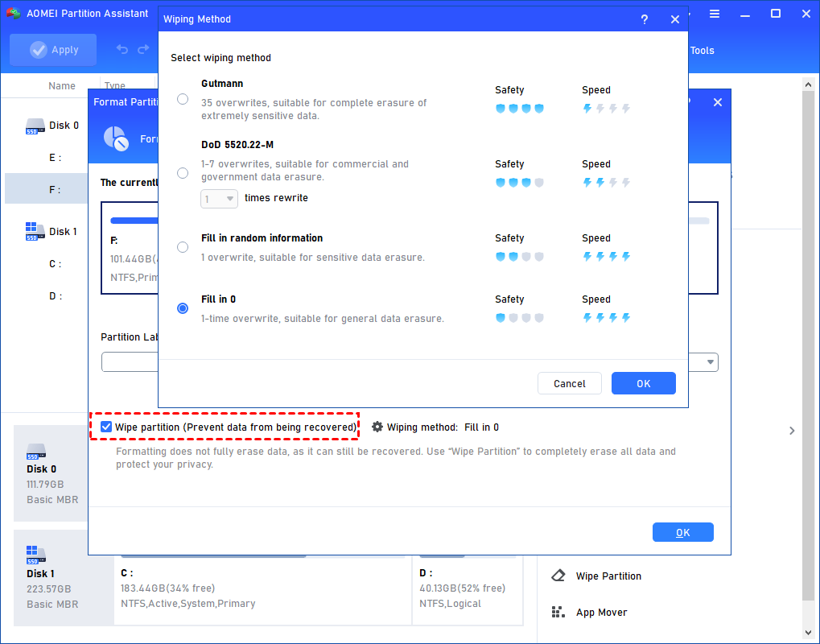Viewport: 820px width, 644px height.
Task: Click the App Mover grid icon
Action: [x=558, y=612]
